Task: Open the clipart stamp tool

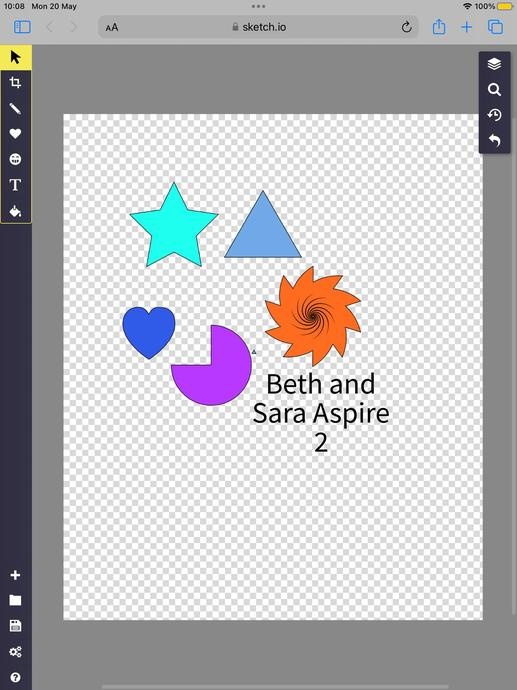Action: click(15, 159)
